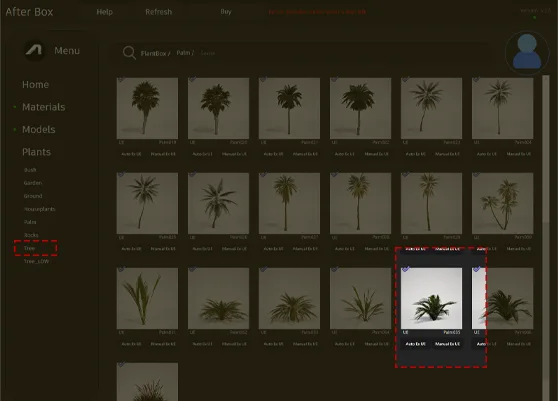Select Bush plant category

[x=30, y=170]
